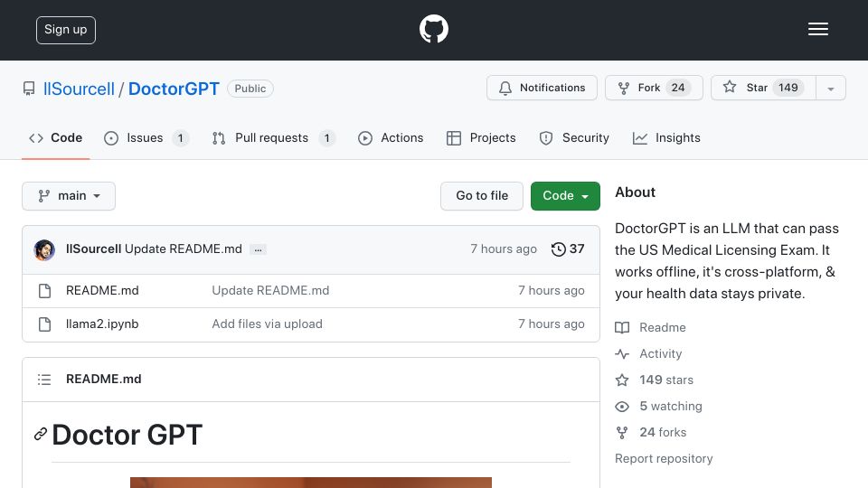The width and height of the screenshot is (868, 488).
Task: Switch to the Code tab
Action: pos(55,137)
